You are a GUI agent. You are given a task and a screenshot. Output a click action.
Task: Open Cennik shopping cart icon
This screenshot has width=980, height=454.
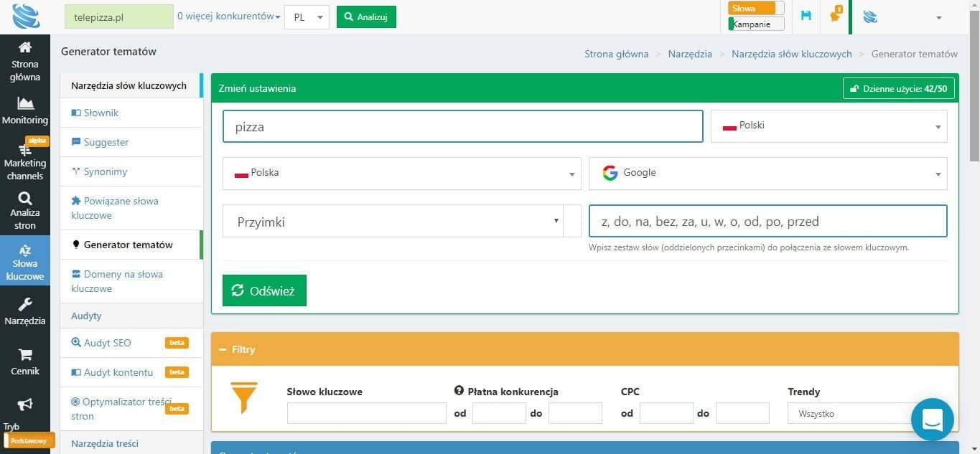coord(25,355)
